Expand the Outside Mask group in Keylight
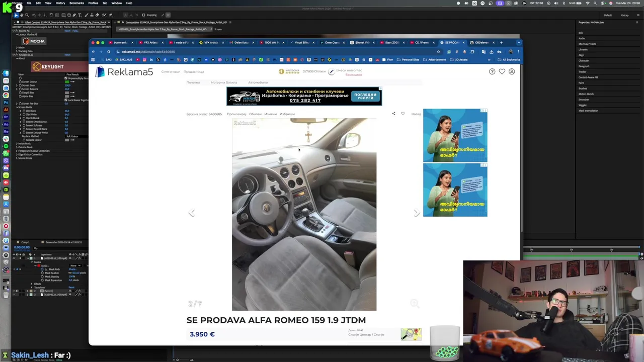 (16, 147)
